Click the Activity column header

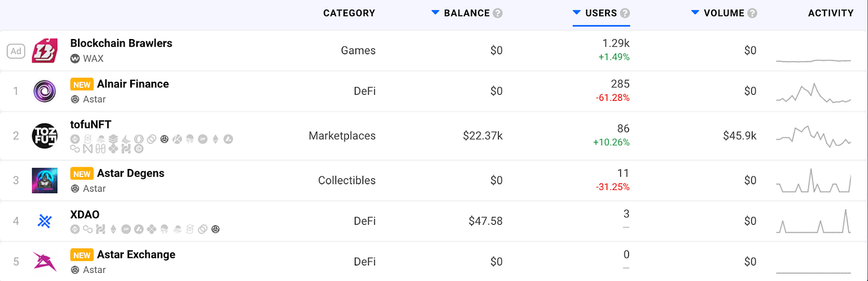coord(831,13)
